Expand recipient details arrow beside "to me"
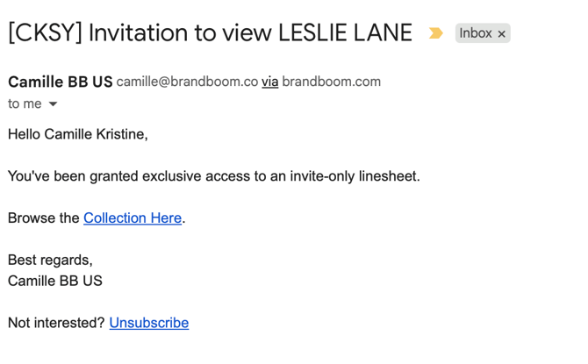This screenshot has width=588, height=364. [53, 104]
